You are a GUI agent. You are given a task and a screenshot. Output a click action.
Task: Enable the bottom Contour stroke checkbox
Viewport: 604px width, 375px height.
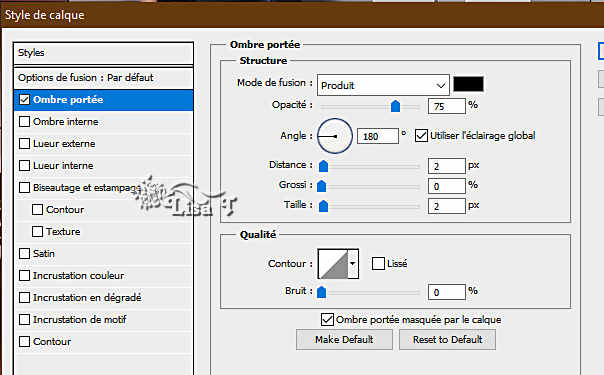click(24, 341)
